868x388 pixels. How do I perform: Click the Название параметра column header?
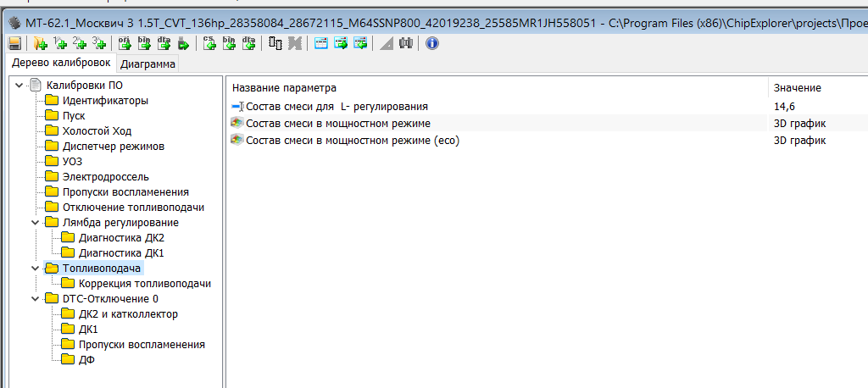point(285,88)
